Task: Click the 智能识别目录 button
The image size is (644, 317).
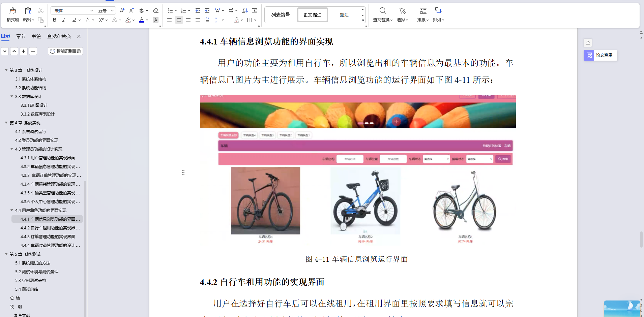Action: pos(65,51)
